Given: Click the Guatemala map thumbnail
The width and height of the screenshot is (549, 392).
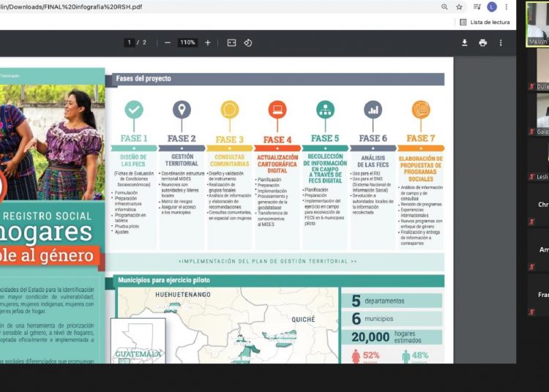Looking at the screenshot, I should point(138,340).
